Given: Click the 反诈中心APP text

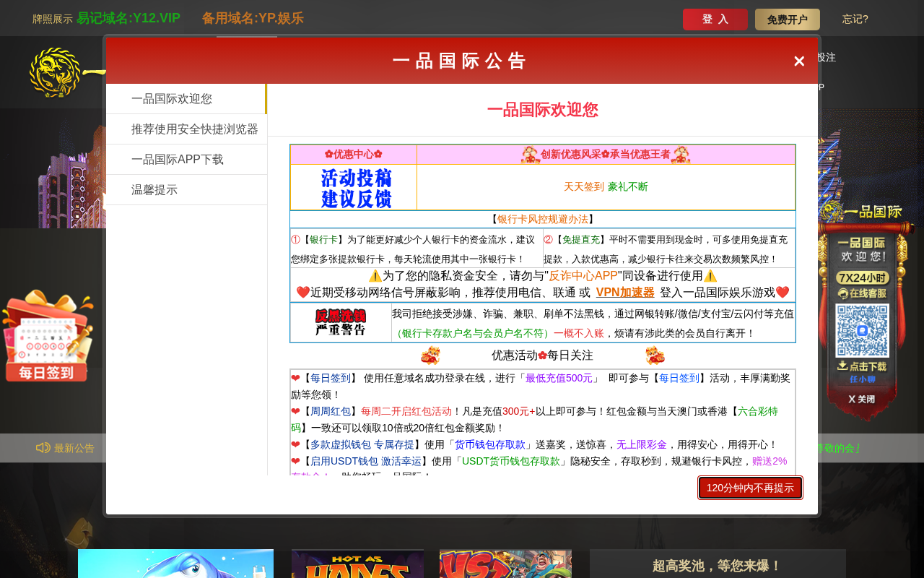Looking at the screenshot, I should pyautogui.click(x=583, y=276).
